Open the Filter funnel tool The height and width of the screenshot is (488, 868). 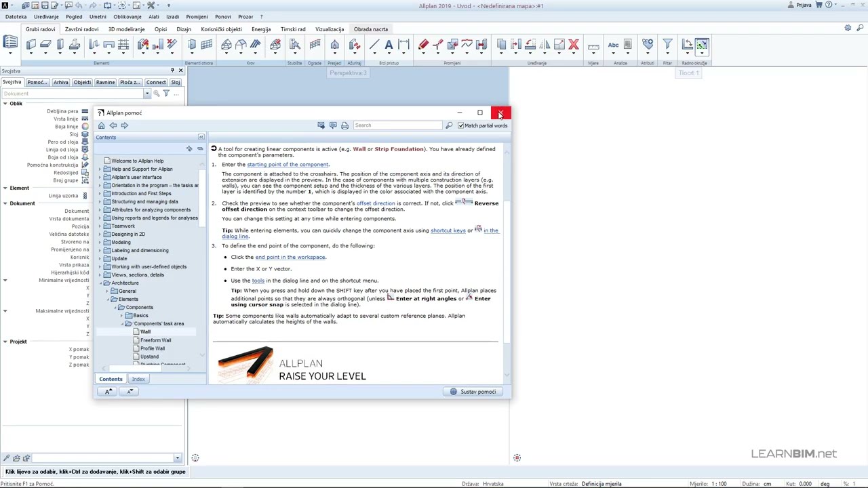(667, 45)
